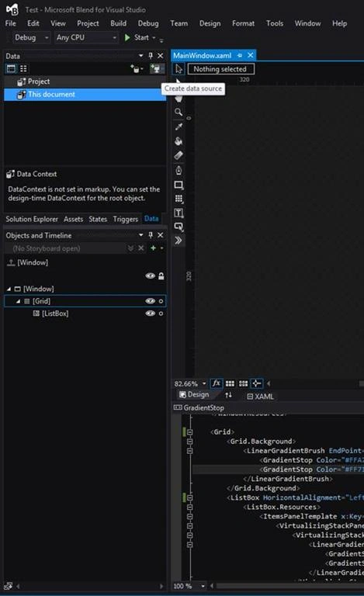Select the Rectangle shape tool
The image size is (364, 596).
(179, 185)
